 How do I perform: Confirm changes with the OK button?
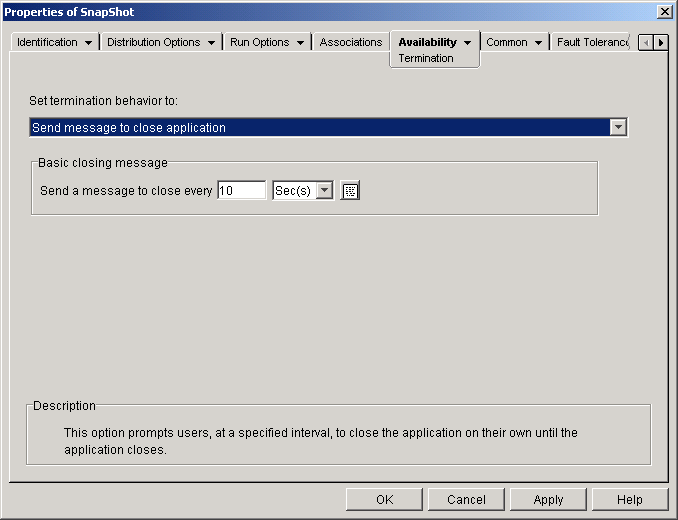click(x=384, y=500)
